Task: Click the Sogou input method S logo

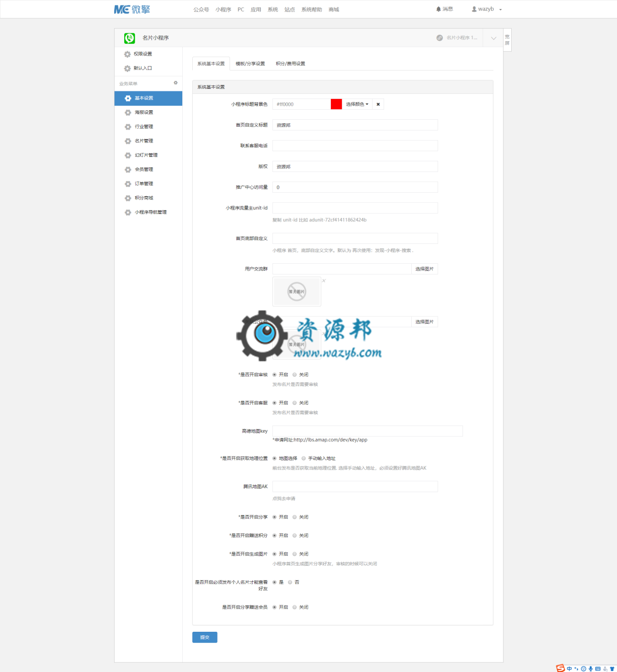Action: coord(560,668)
